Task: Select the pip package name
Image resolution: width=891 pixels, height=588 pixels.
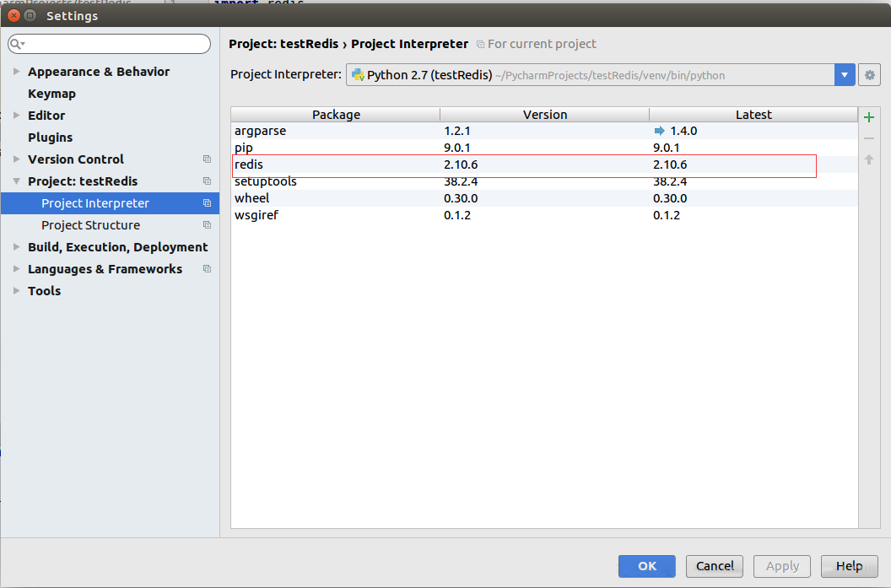Action: 244,148
